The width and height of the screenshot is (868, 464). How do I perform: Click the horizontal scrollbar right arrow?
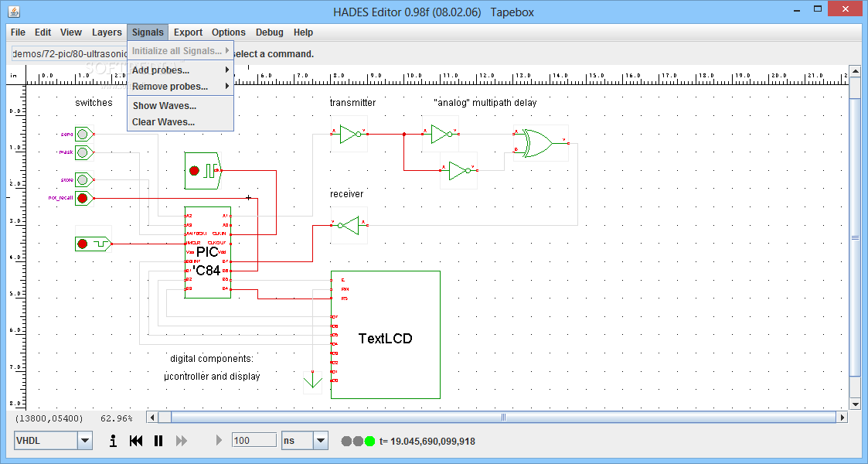coord(842,418)
